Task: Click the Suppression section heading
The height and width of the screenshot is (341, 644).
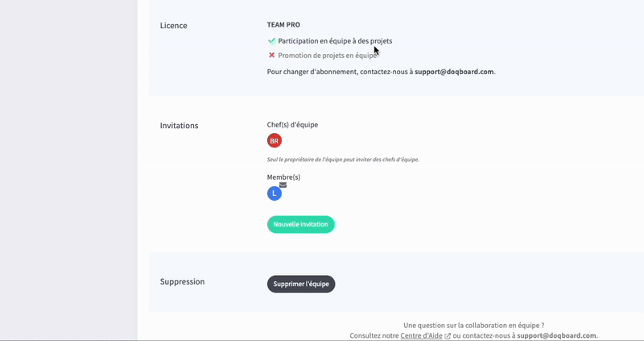Action: 183,282
